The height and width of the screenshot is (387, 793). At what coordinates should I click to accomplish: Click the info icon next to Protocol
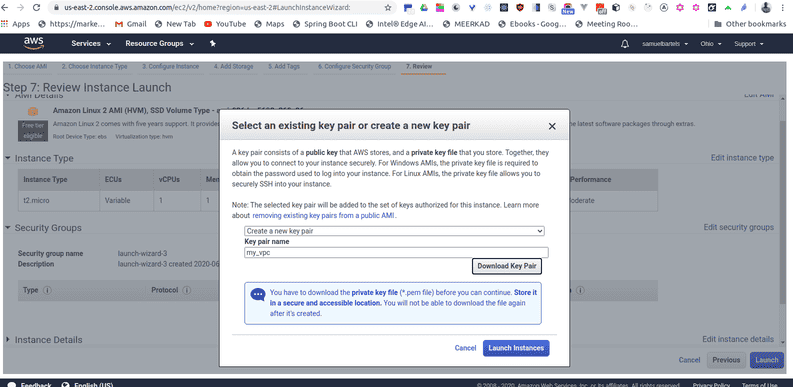point(186,290)
